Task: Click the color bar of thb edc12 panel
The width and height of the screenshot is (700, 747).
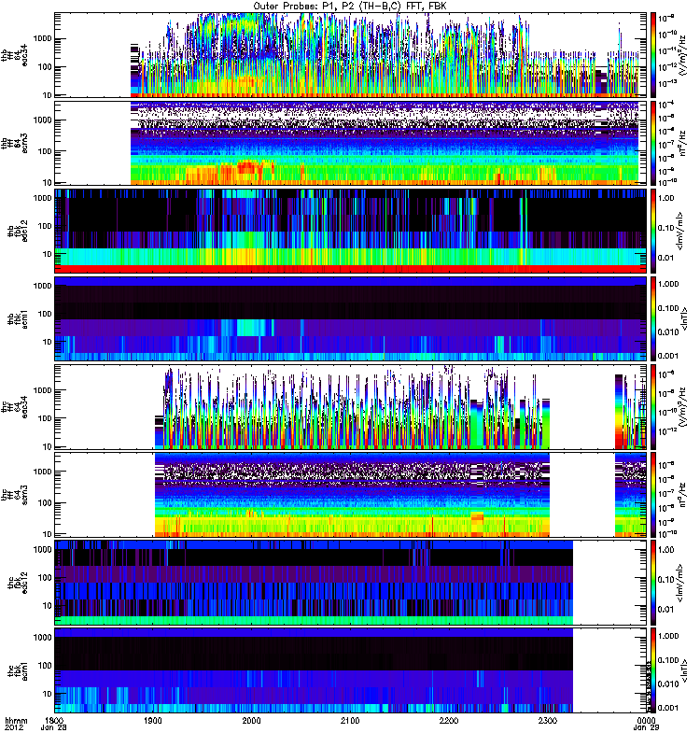Action: coord(653,231)
